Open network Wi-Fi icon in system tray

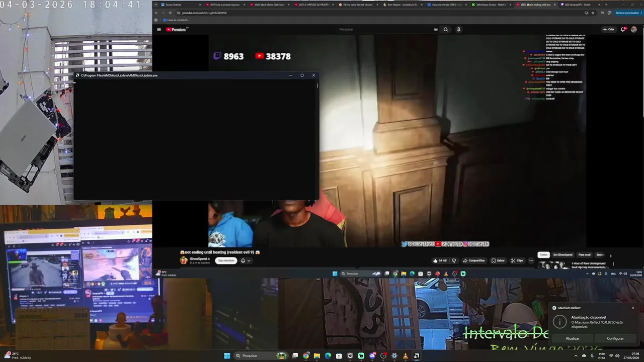click(x=611, y=356)
